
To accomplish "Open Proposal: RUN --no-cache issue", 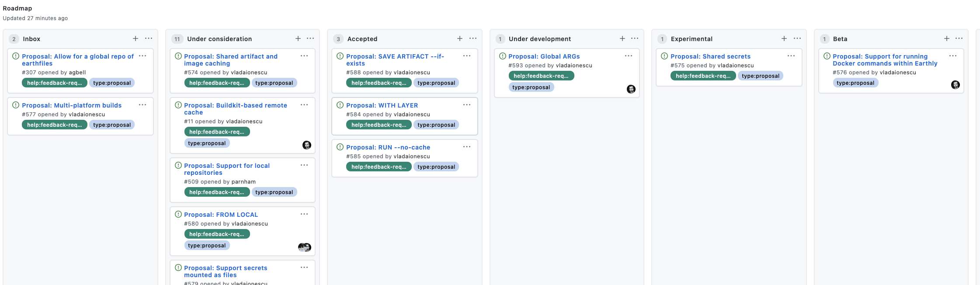I will pyautogui.click(x=388, y=147).
